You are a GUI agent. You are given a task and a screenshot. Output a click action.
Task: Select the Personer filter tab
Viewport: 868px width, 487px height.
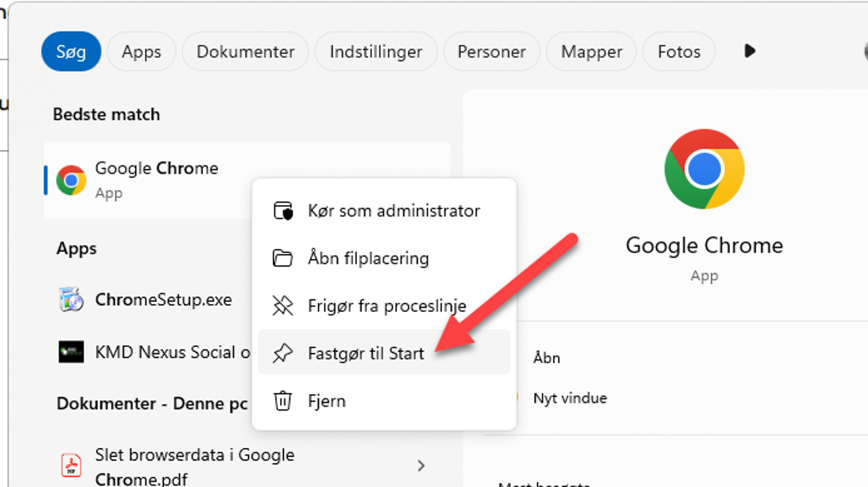pyautogui.click(x=491, y=52)
